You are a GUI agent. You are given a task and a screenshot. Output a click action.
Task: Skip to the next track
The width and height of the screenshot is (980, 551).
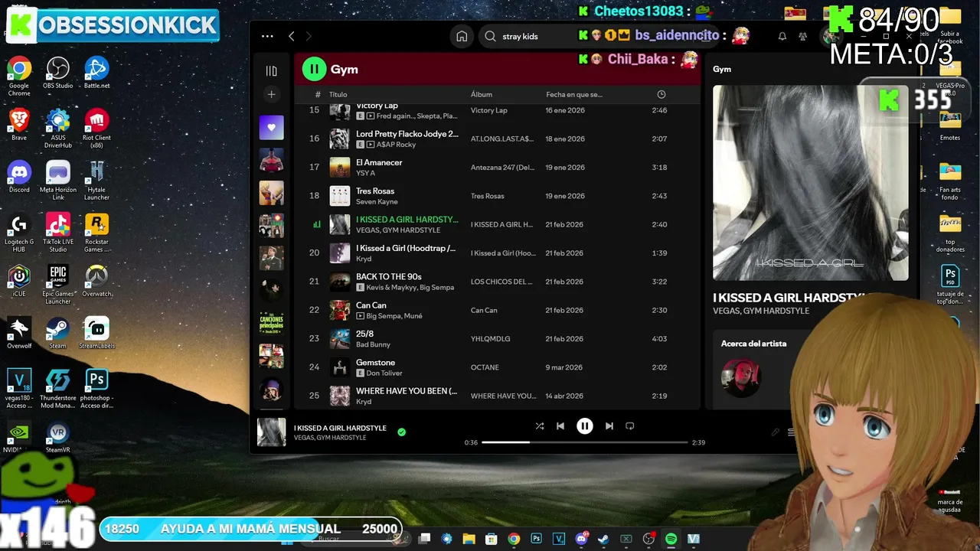tap(609, 426)
